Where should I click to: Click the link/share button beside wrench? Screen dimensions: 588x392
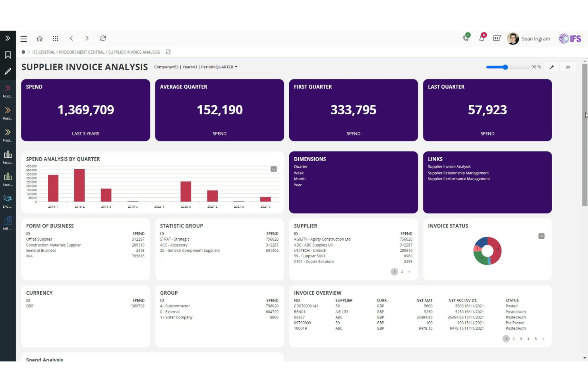pos(568,67)
